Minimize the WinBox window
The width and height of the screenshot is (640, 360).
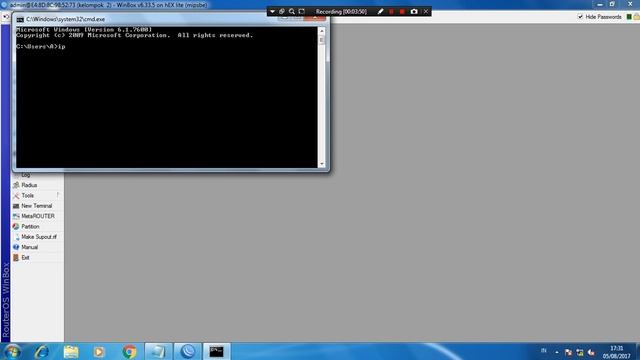point(600,4)
